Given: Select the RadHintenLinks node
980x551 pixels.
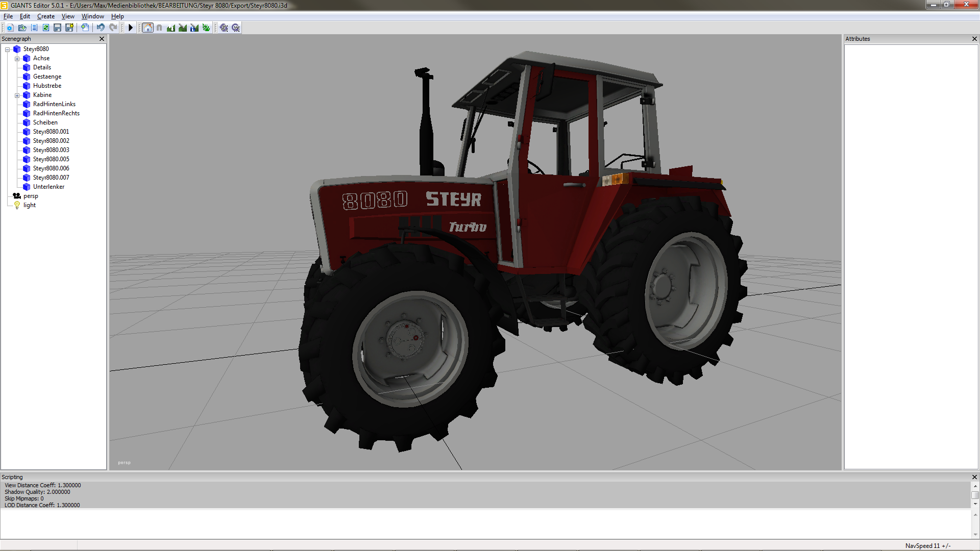Looking at the screenshot, I should 54,104.
